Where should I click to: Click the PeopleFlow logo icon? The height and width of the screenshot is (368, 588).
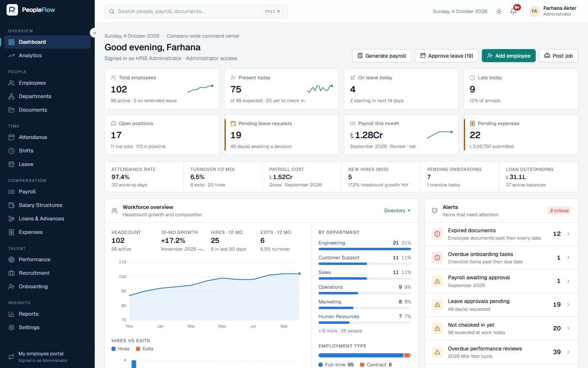(12, 10)
